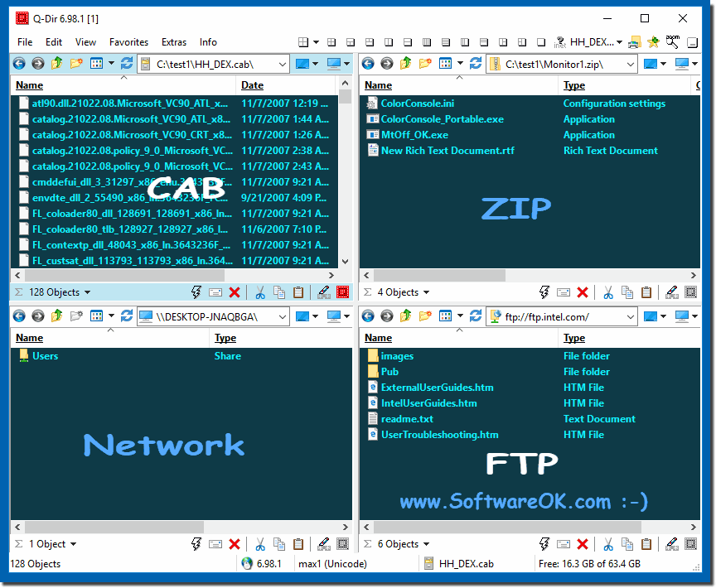Choose the single-pane layout icon
716x588 pixels.
(x=541, y=42)
